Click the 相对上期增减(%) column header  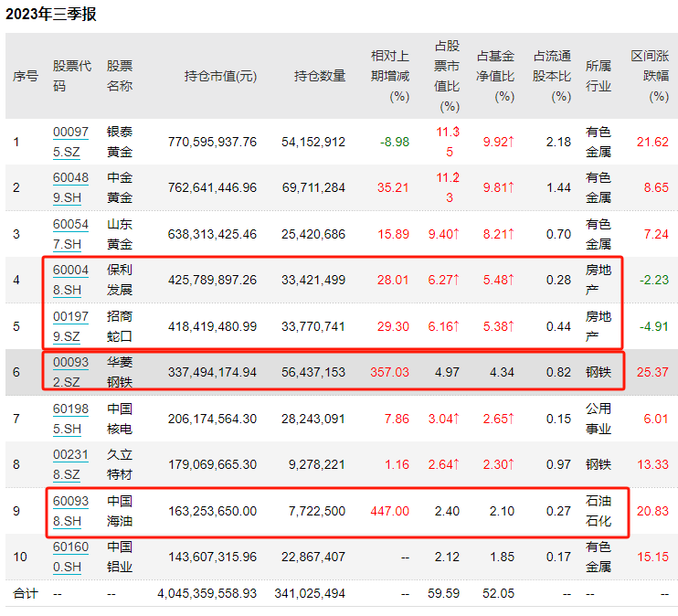click(390, 76)
